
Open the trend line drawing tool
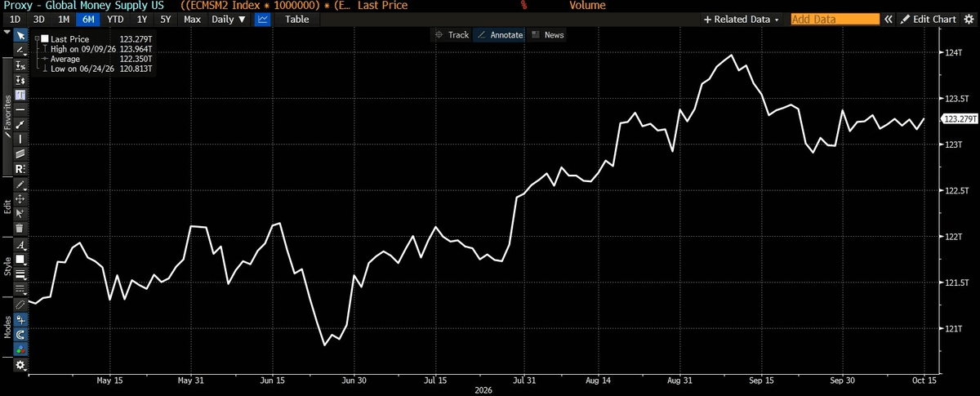[20, 50]
